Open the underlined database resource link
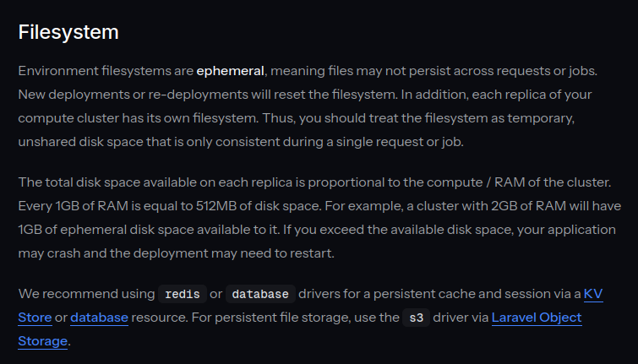 click(99, 318)
